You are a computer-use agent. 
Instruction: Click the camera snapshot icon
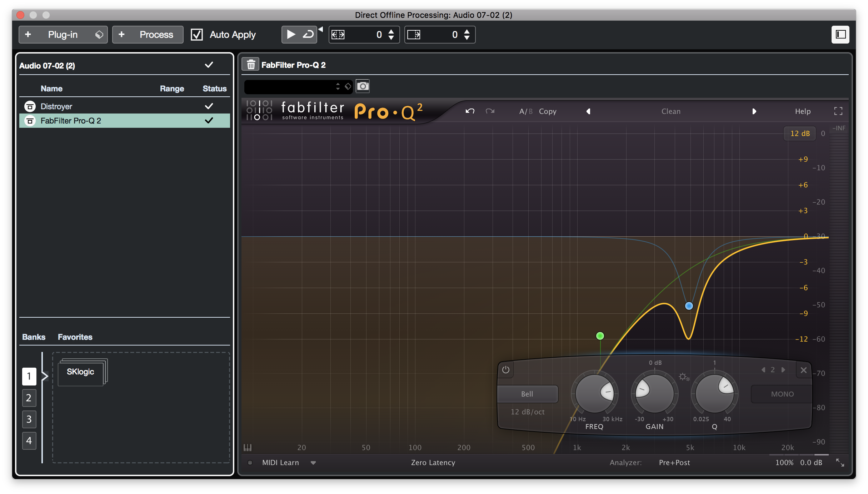(363, 86)
